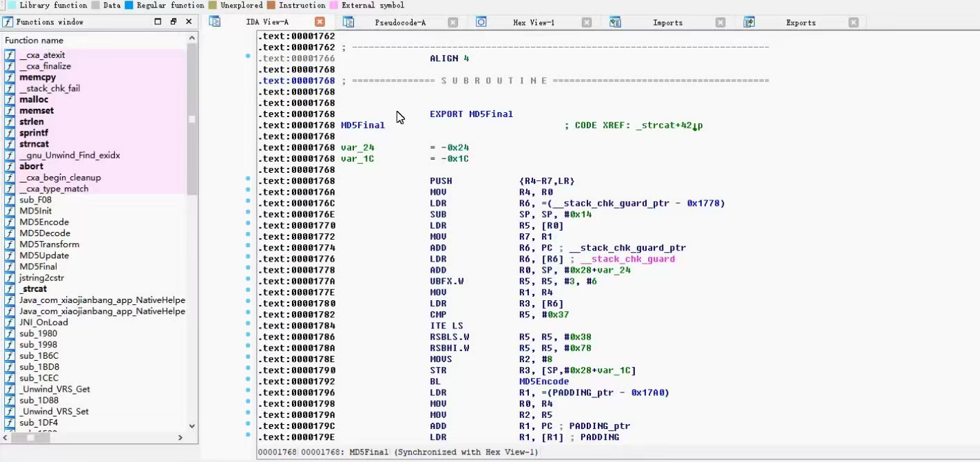This screenshot has height=462, width=980.
Task: Close the Hex View-1 tab
Action: click(x=587, y=22)
